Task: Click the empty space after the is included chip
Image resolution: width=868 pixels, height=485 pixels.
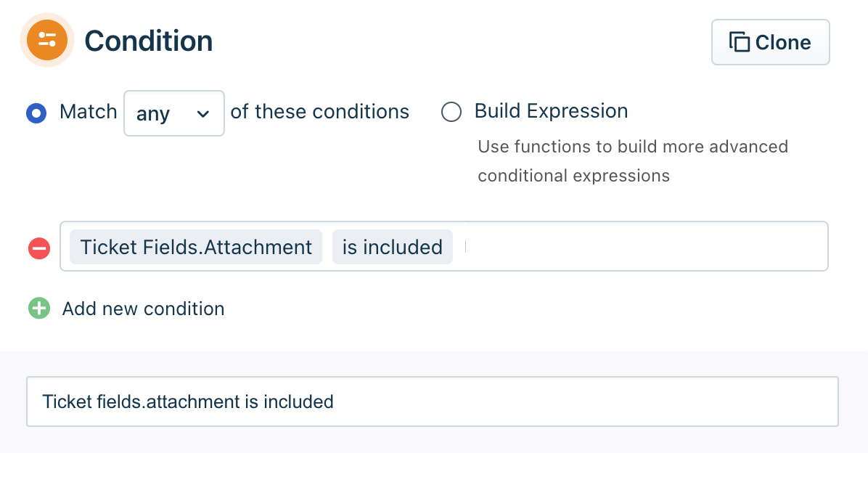Action: (642, 246)
